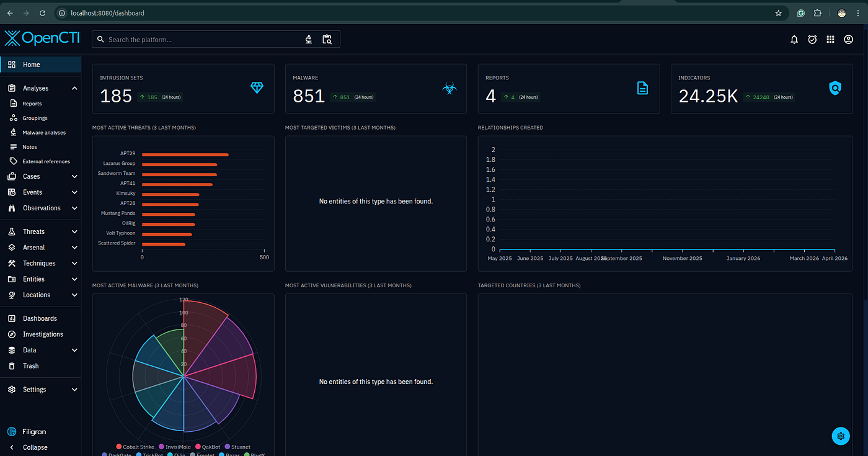The image size is (868, 456).
Task: Toggle Stuxnet series in malware legend
Action: tap(237, 447)
